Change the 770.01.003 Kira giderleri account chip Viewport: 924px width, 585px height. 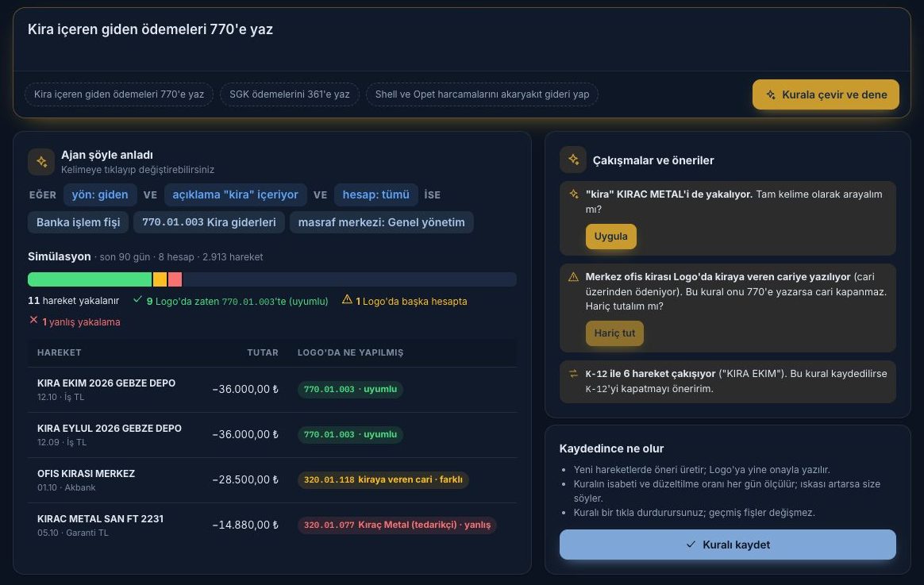[x=210, y=222]
